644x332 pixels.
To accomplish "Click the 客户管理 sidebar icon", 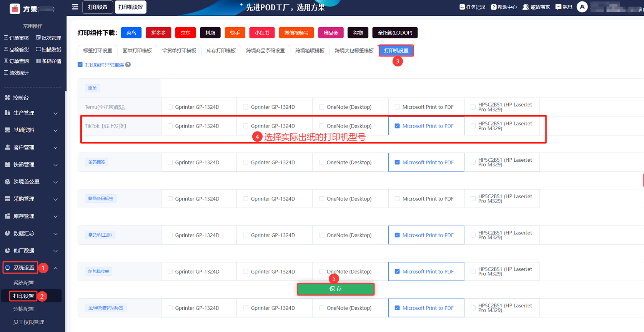I will 7,147.
